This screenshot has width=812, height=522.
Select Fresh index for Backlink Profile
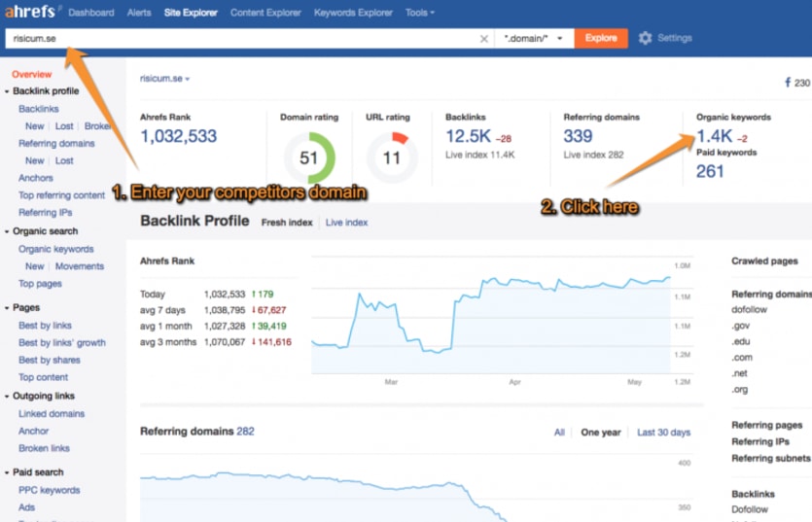point(287,223)
